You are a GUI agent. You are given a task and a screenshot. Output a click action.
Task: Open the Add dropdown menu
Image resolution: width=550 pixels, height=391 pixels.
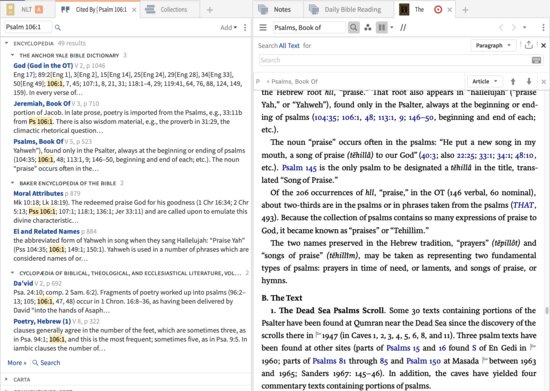pyautogui.click(x=228, y=27)
